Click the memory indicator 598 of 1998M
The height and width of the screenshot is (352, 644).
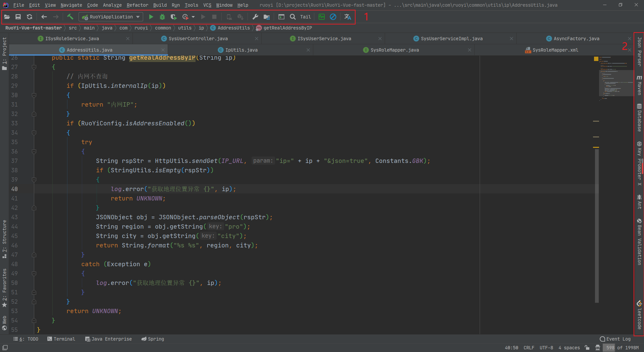[x=622, y=348]
